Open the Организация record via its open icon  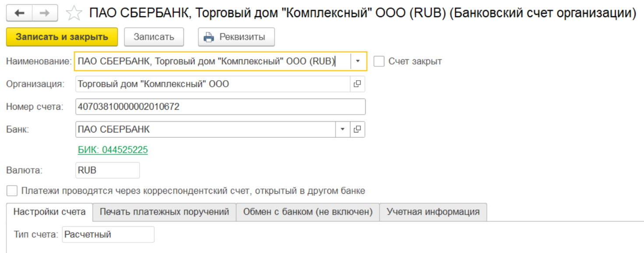tap(357, 84)
